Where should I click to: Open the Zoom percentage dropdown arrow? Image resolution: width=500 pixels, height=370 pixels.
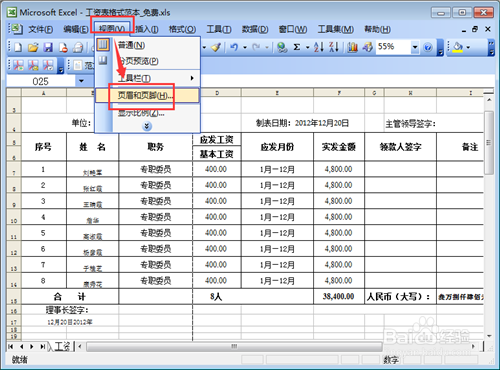pos(415,47)
